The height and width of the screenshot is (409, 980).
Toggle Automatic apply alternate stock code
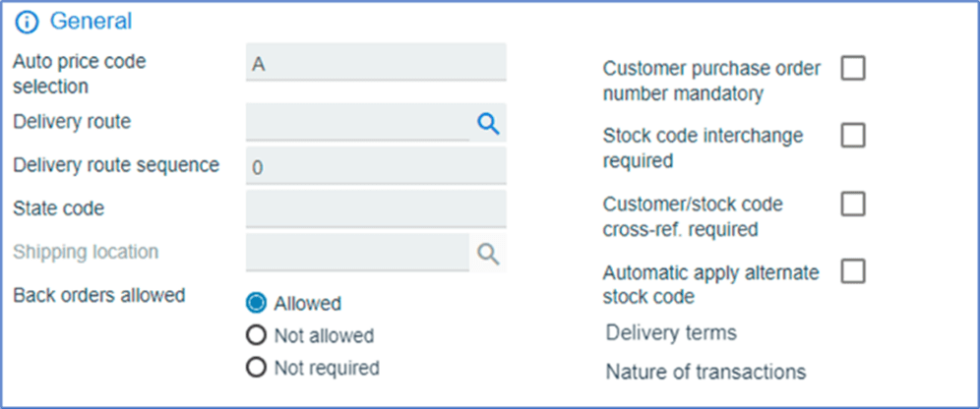click(x=853, y=270)
